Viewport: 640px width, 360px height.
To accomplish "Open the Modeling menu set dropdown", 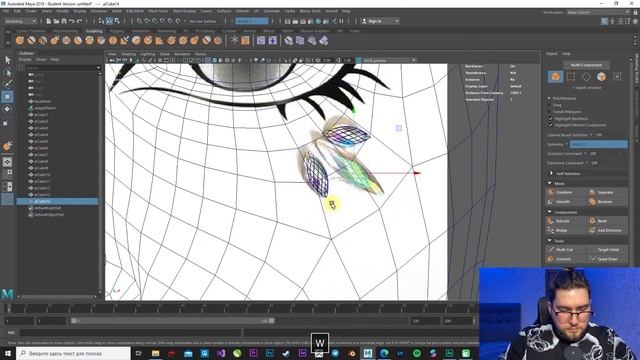I will click(20, 21).
